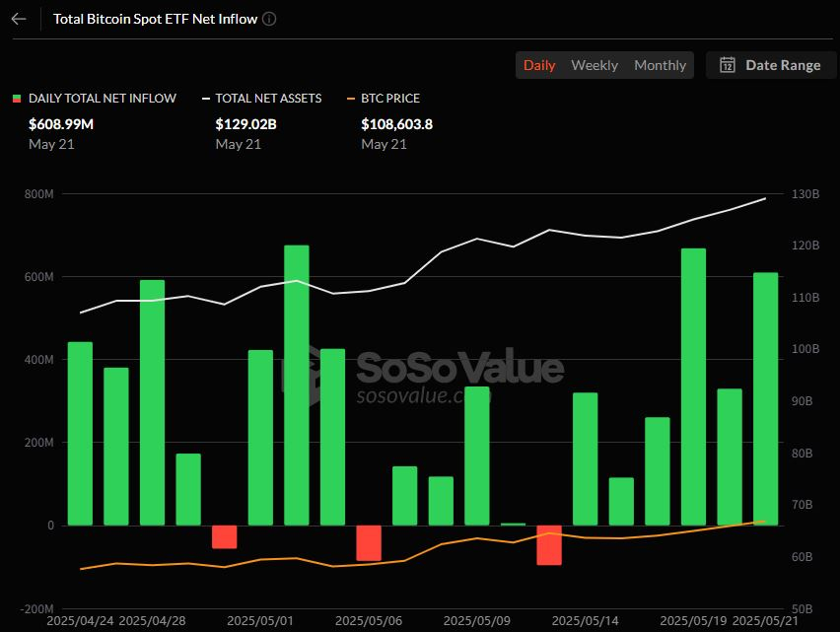840x632 pixels.
Task: Toggle the DAILY TOTAL NET INFLOW legend series
Action: tap(103, 99)
